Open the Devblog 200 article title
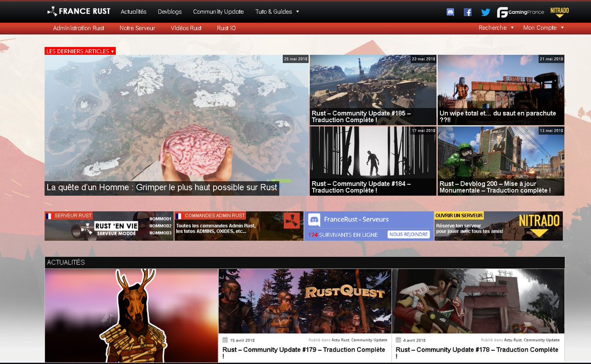The height and width of the screenshot is (364, 591). click(x=495, y=187)
